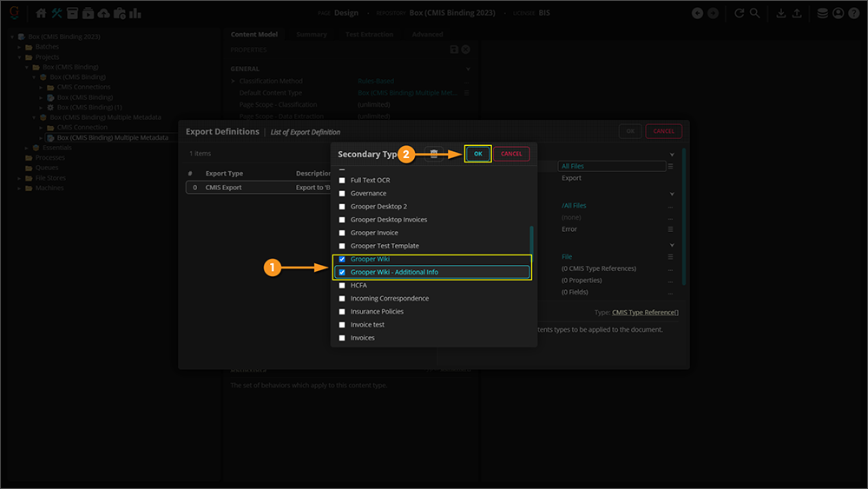868x489 pixels.
Task: Click the search magnifier icon
Action: pyautogui.click(x=754, y=13)
